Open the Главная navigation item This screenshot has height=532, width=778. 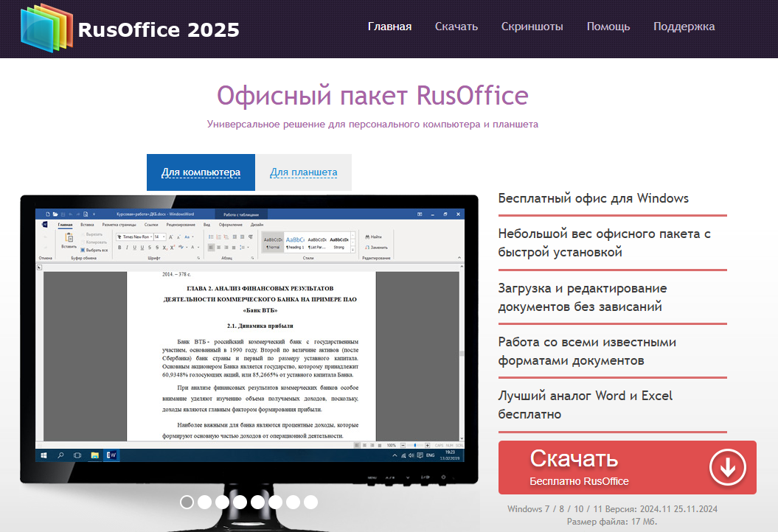389,27
